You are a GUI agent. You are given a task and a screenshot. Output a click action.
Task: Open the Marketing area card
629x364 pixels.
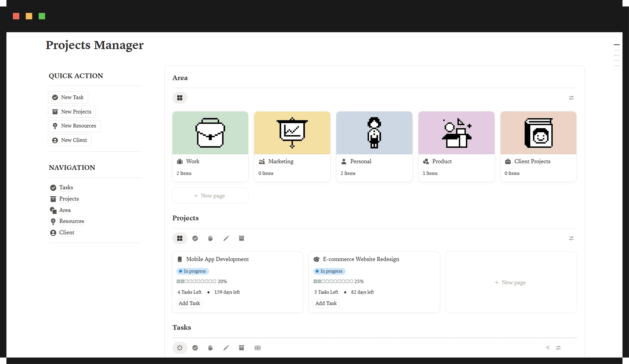tap(292, 146)
